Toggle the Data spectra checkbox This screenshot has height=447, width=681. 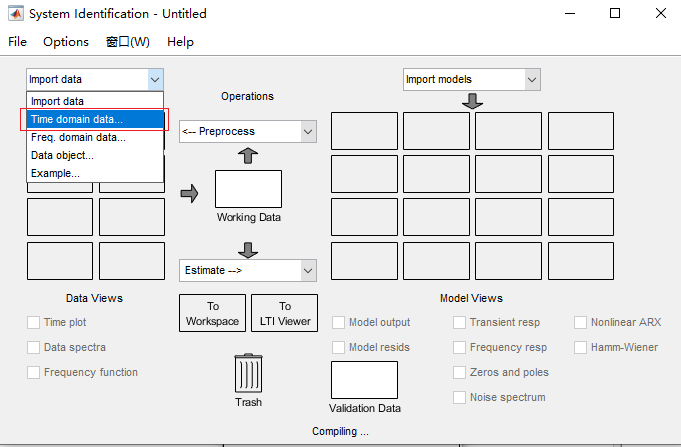tap(35, 347)
